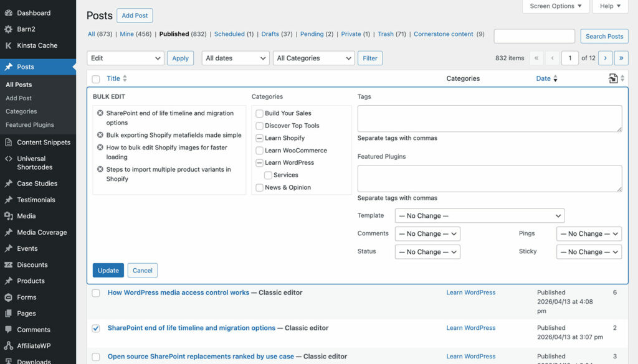
Task: Click the Update button
Action: (108, 271)
